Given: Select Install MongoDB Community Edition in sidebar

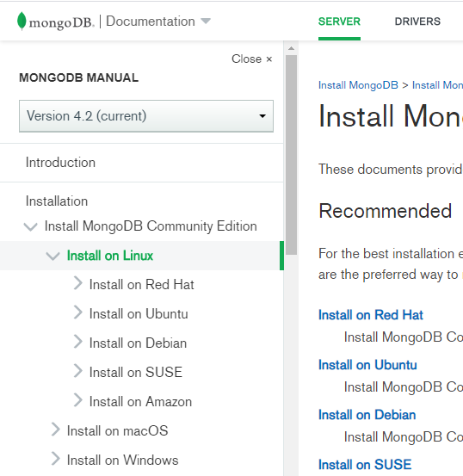Looking at the screenshot, I should [x=151, y=226].
